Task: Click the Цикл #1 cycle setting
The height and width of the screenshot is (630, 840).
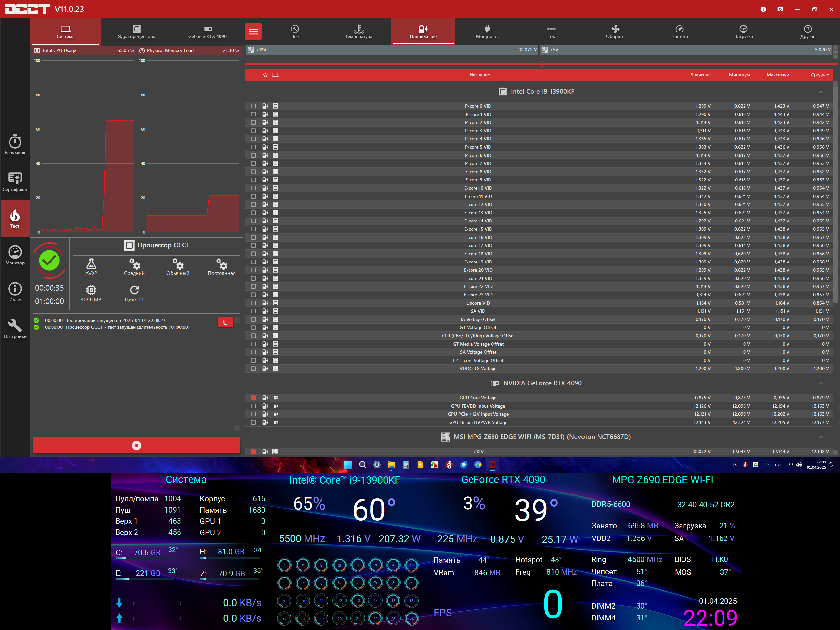Action: (134, 293)
